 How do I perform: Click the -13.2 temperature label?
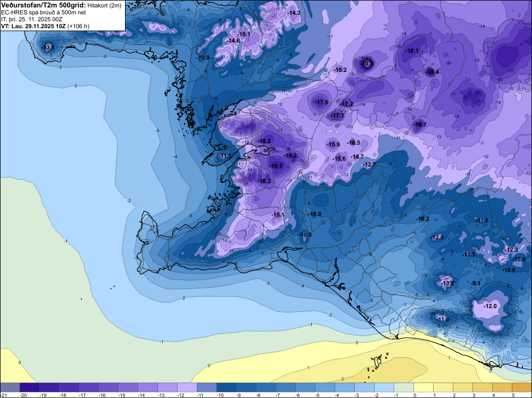click(447, 283)
